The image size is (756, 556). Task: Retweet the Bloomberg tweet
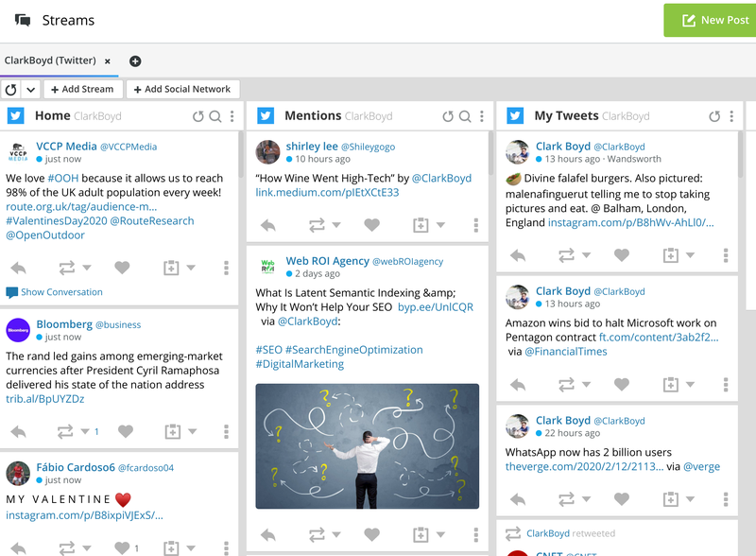coord(65,431)
